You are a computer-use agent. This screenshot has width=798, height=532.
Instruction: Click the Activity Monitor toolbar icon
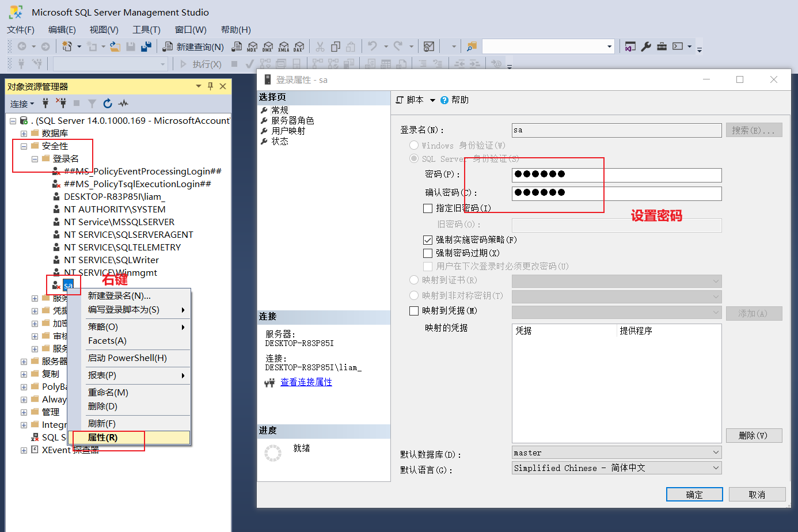429,47
